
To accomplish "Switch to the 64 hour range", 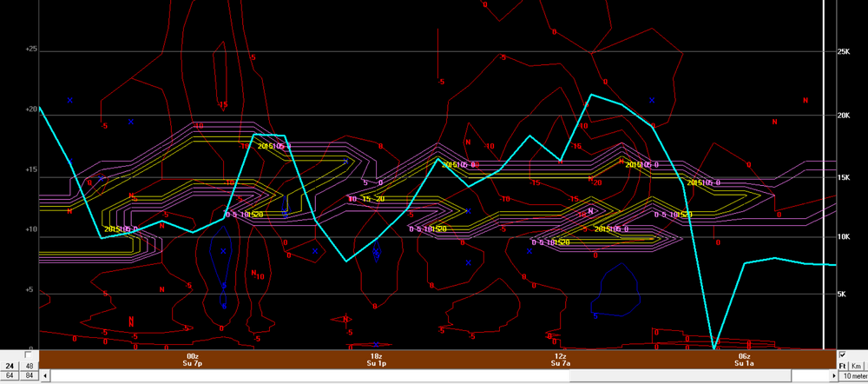I will coord(10,376).
